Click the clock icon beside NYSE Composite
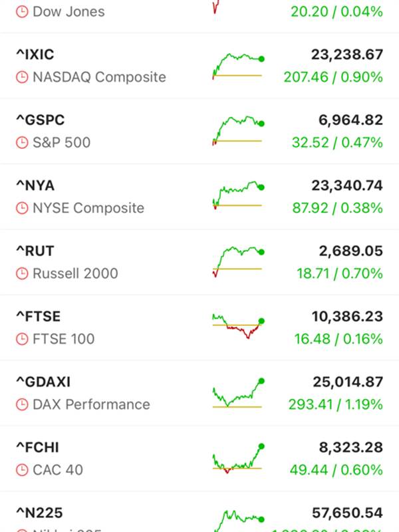 tap(23, 208)
